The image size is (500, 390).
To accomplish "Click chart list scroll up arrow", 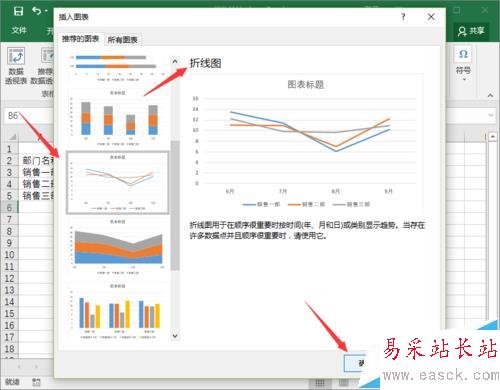I will pos(175,61).
